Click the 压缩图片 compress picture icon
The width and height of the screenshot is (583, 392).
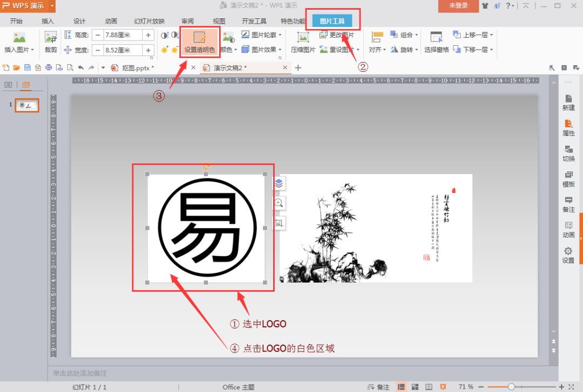[x=303, y=42]
